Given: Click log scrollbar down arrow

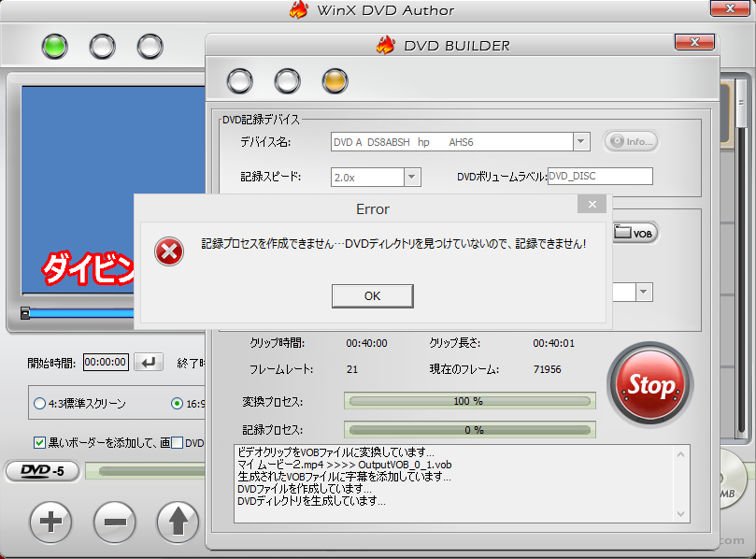Looking at the screenshot, I should 681,513.
